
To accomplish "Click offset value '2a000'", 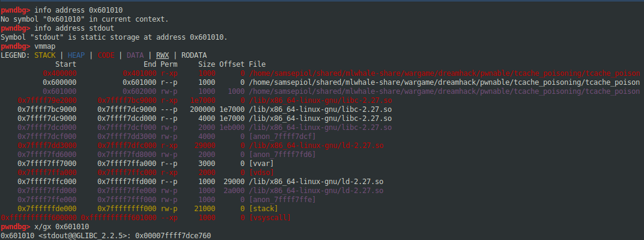I will pos(234,191).
